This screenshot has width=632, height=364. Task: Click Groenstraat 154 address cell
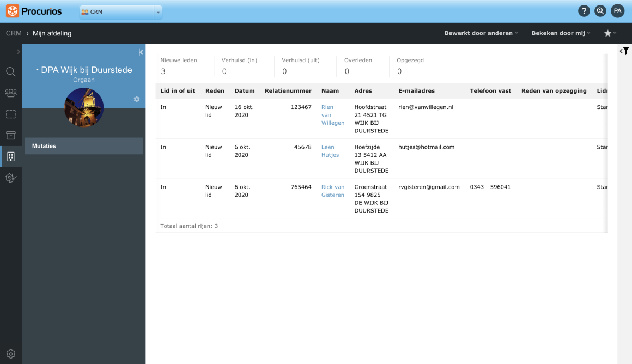371,199
